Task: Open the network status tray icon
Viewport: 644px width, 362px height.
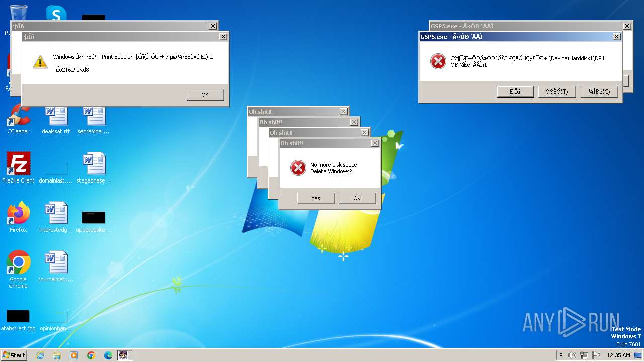Action: (x=584, y=355)
